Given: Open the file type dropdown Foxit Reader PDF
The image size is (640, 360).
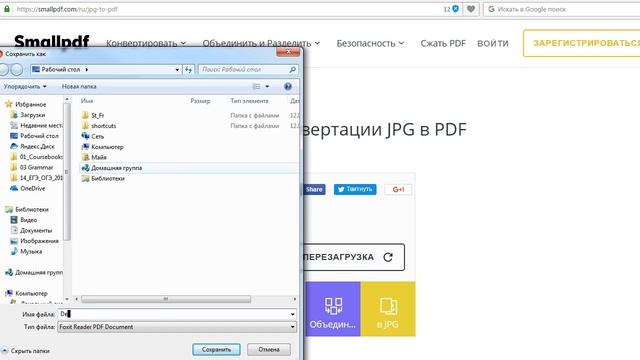Looking at the screenshot, I should point(177,327).
